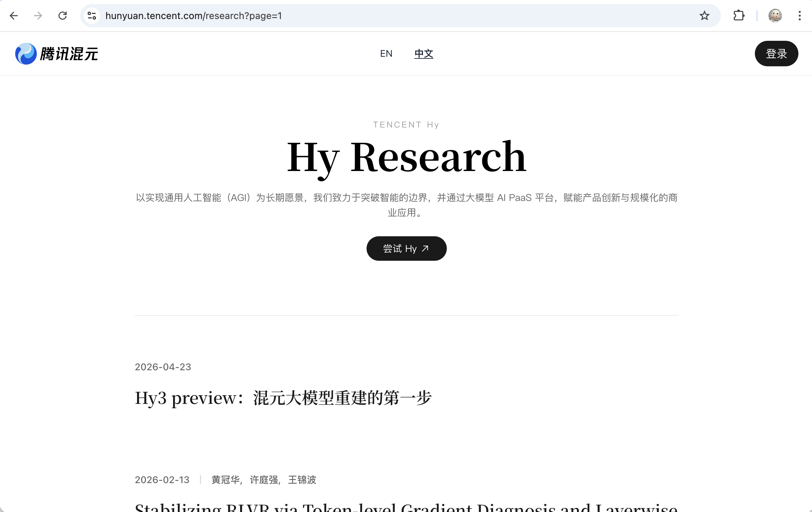Click the author 许庭强
Screen dimensions: 812x512
point(264,480)
